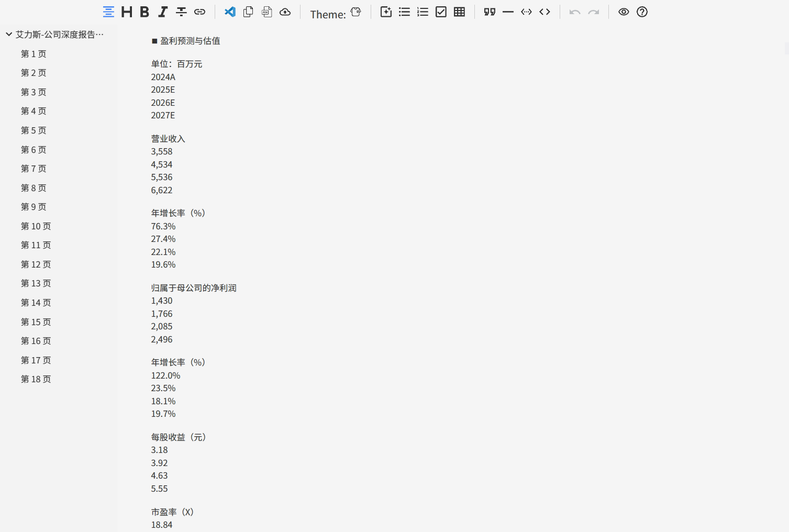Collapse the 艾力斯-公司深度报告 tree
This screenshot has width=789, height=532.
click(9, 35)
